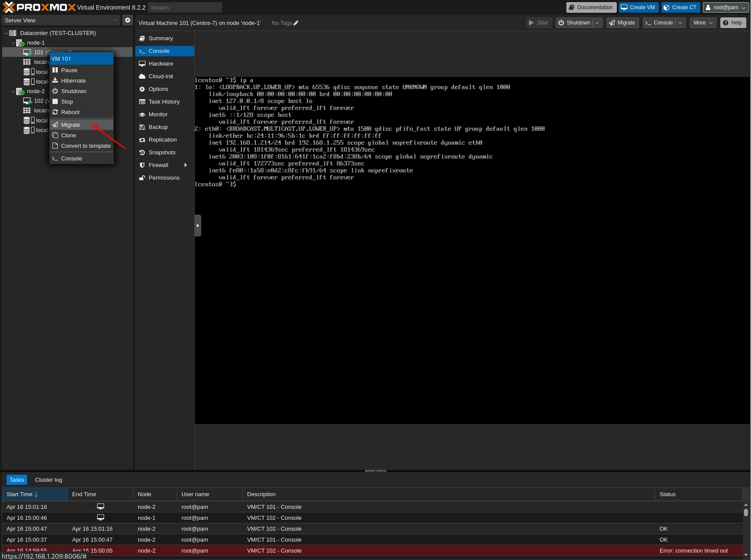Open the Permissions panel
Screen dimensions: 751x560
point(164,177)
